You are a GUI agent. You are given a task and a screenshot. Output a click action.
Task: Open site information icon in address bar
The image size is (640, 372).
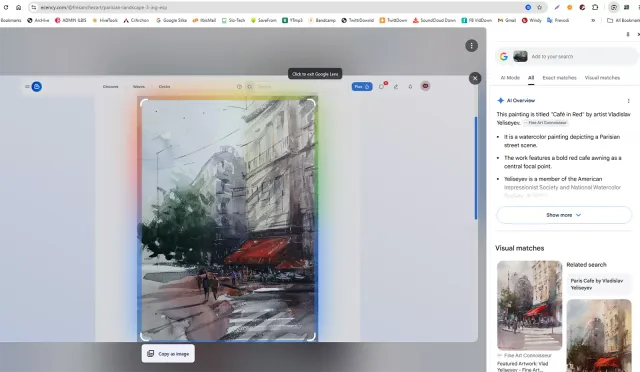click(34, 7)
